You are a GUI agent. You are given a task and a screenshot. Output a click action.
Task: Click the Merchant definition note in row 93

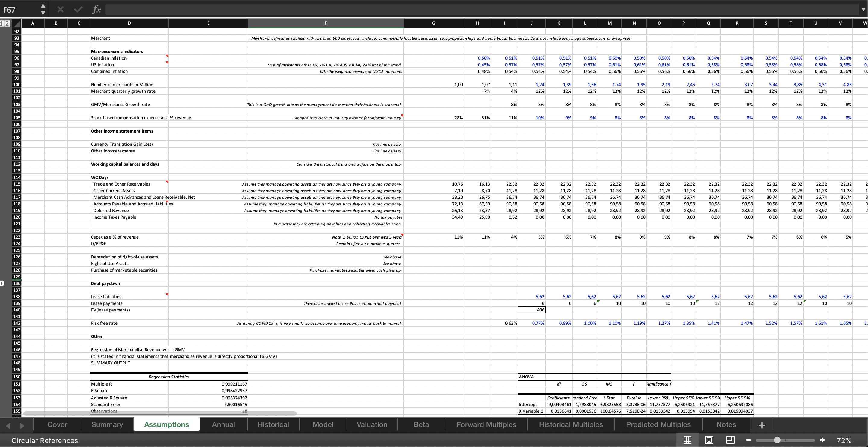(440, 38)
